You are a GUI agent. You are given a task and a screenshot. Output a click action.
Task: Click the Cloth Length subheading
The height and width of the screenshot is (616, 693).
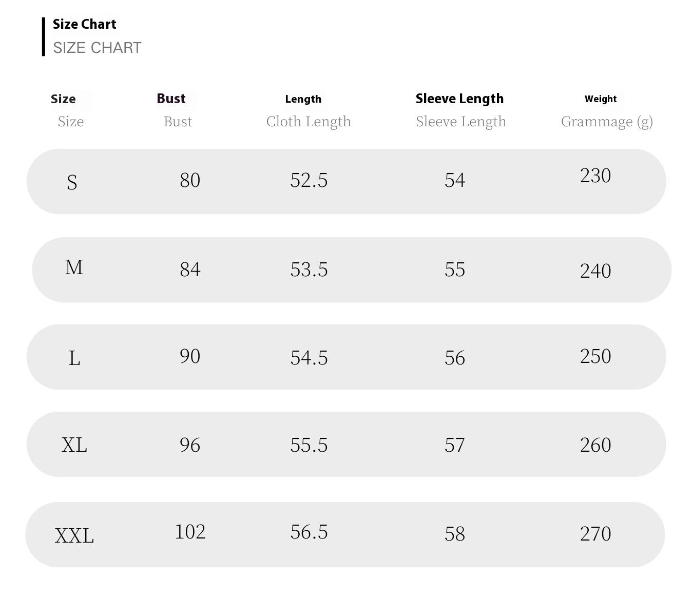309,122
